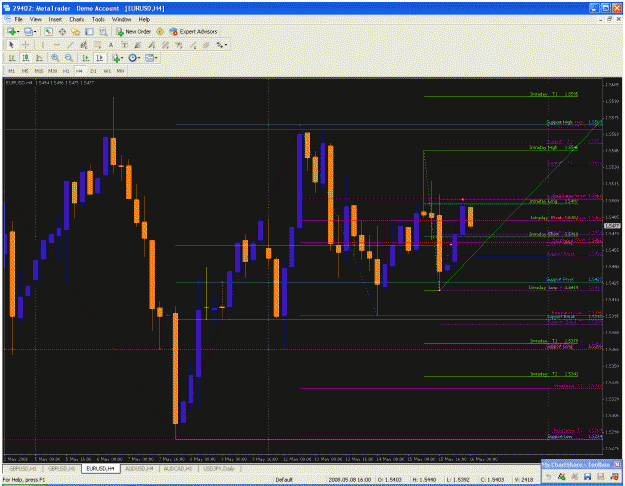
Task: Select the trendline drawing tool
Action: pos(70,45)
